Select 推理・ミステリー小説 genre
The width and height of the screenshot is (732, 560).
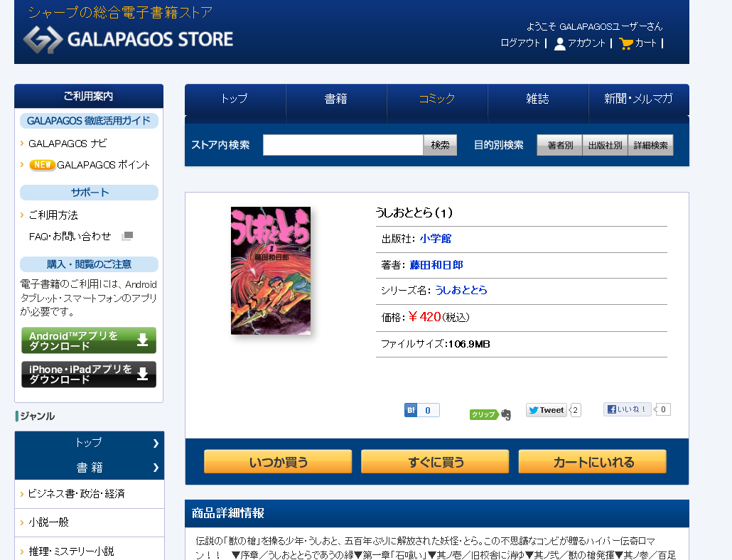(x=71, y=551)
